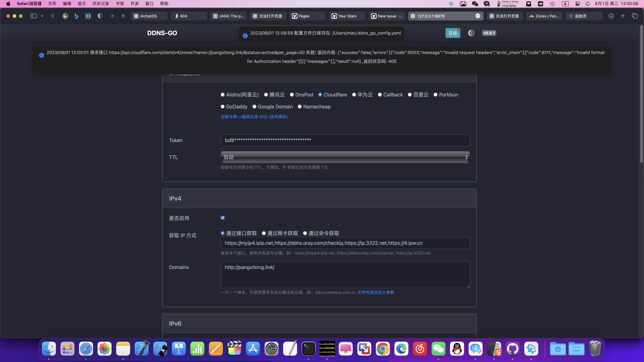Open Terminal from the Dock

tap(308, 349)
